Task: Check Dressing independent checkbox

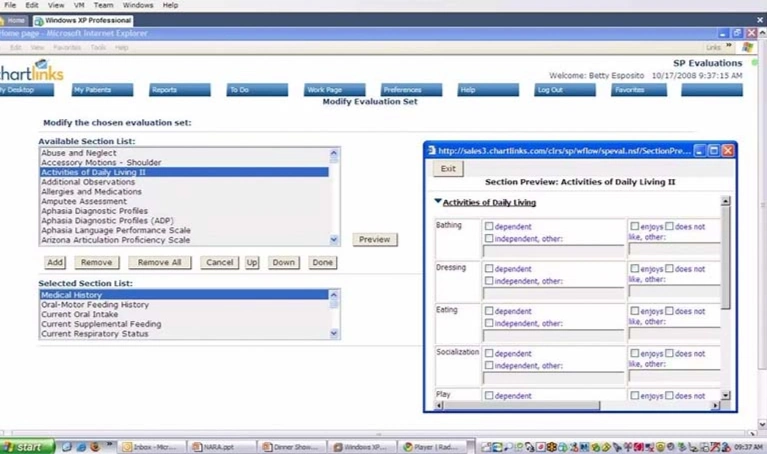Action: (x=489, y=281)
